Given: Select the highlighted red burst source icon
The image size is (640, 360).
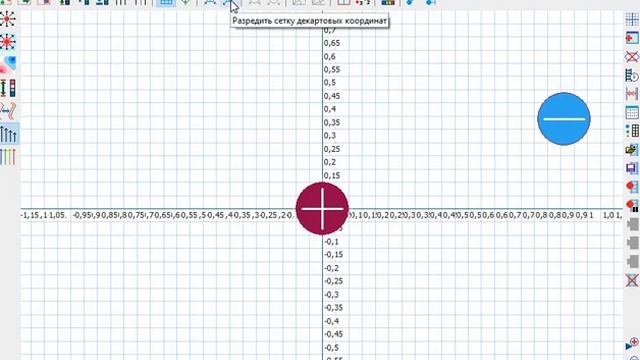Looking at the screenshot, I should point(8,42).
